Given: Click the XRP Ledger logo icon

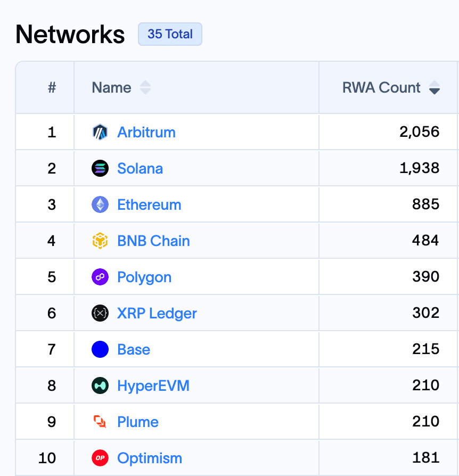Looking at the screenshot, I should click(x=100, y=313).
